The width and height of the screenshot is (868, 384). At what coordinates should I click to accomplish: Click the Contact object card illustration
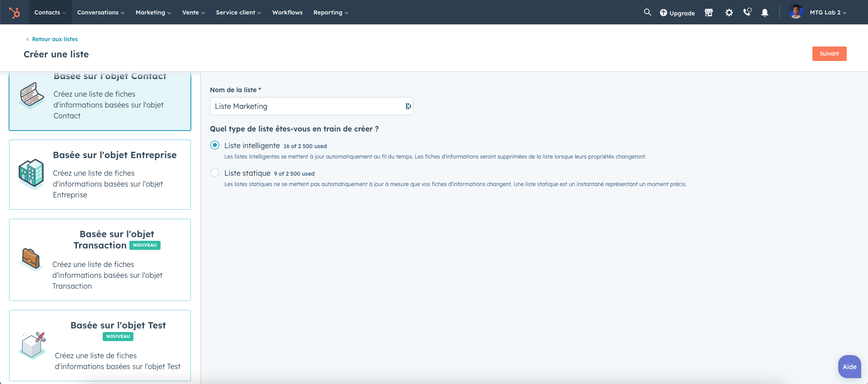point(32,95)
